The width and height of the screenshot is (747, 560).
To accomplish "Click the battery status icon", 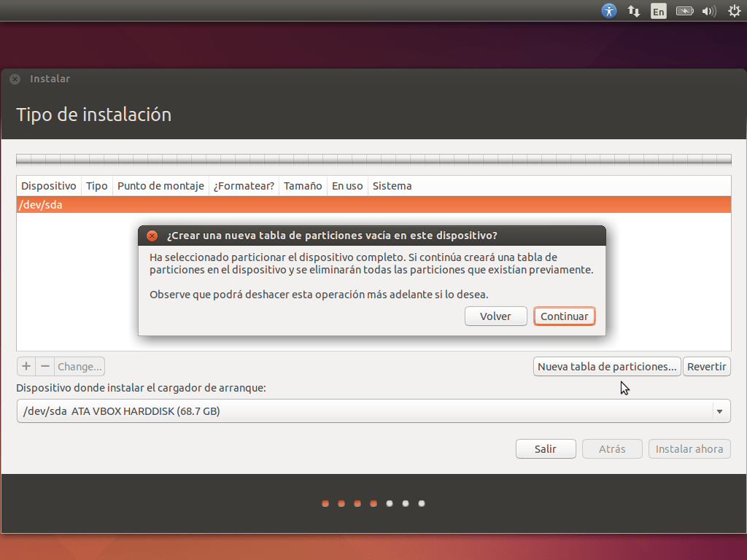I will [x=684, y=11].
